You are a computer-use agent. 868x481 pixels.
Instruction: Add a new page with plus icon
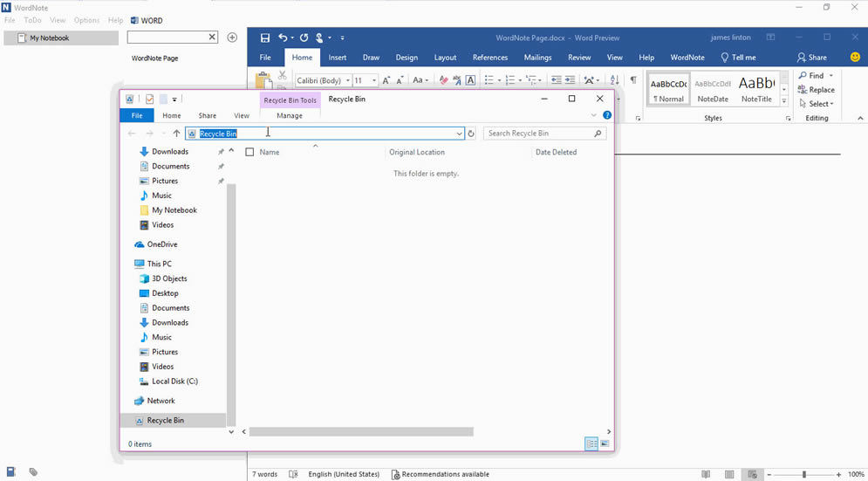(232, 38)
